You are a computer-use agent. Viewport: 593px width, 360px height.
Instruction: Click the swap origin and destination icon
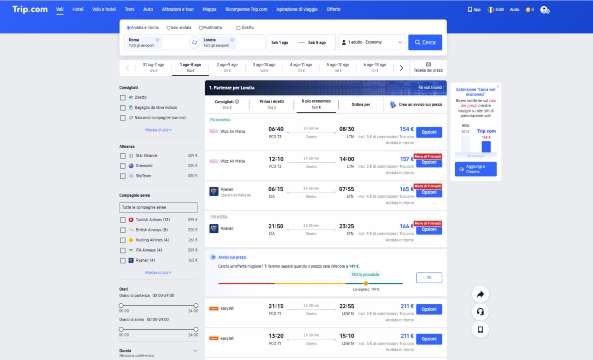tap(194, 42)
